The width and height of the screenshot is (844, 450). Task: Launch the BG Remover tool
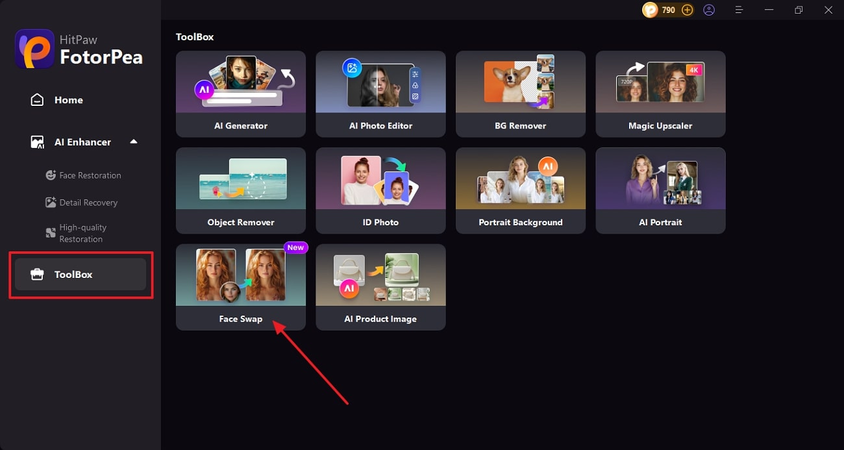pos(521,94)
